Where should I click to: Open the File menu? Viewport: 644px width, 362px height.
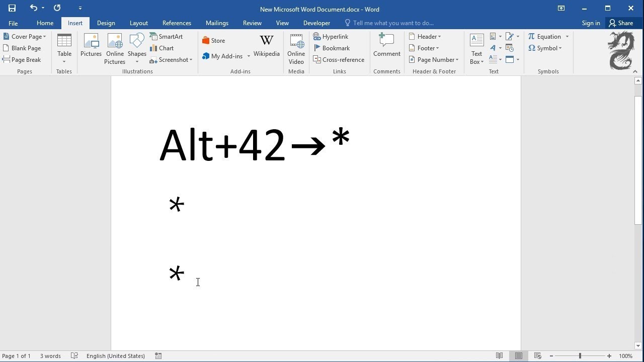(13, 23)
